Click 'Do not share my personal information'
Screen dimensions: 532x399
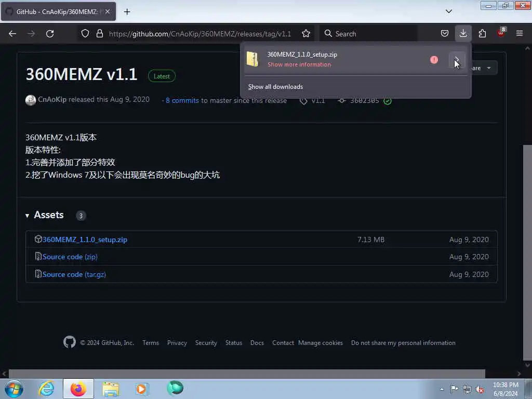point(403,343)
